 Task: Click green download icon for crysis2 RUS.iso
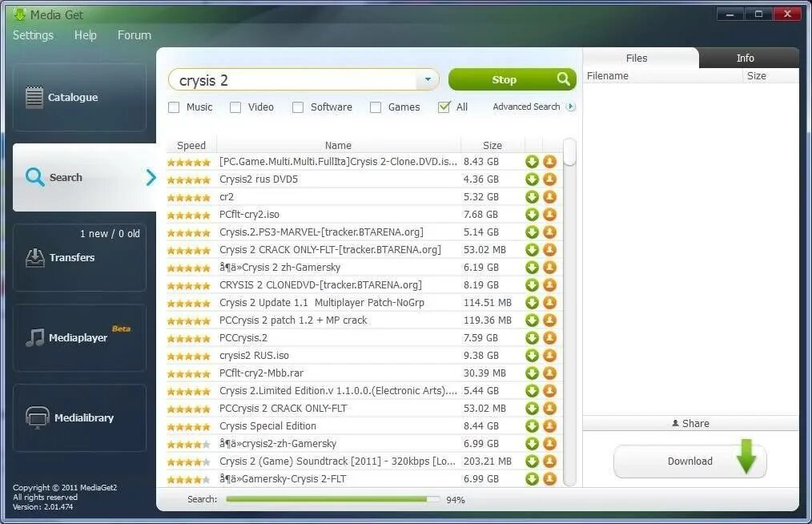tap(532, 356)
